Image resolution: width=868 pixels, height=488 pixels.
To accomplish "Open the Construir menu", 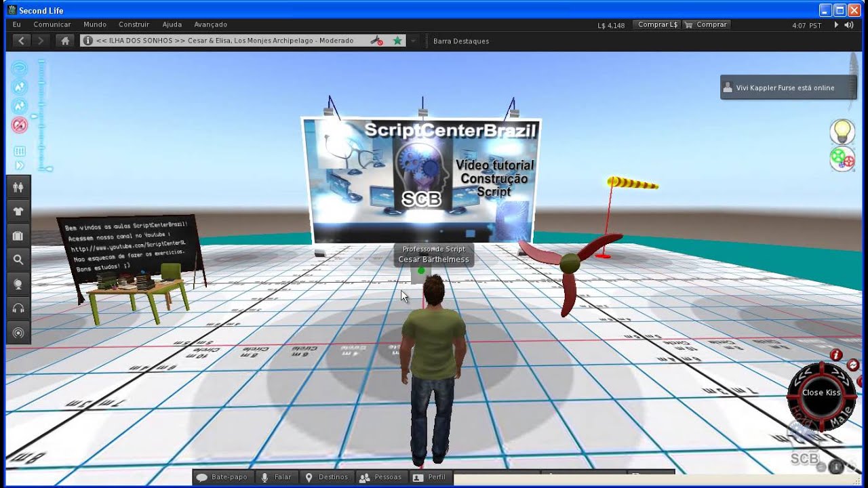I will (x=134, y=24).
